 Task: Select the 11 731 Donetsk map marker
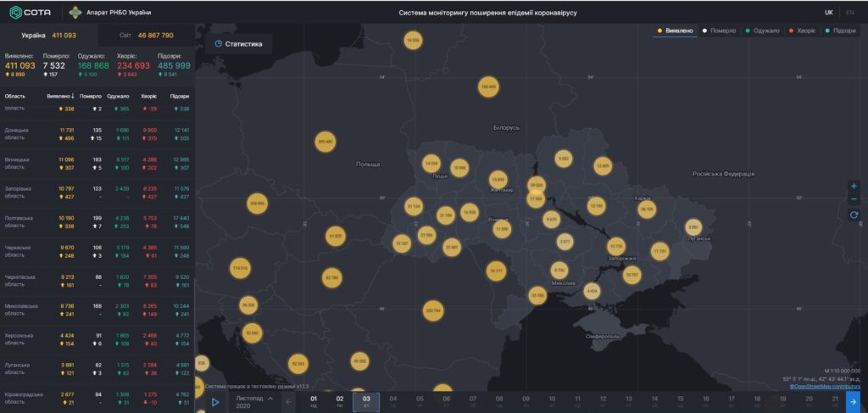click(x=659, y=251)
